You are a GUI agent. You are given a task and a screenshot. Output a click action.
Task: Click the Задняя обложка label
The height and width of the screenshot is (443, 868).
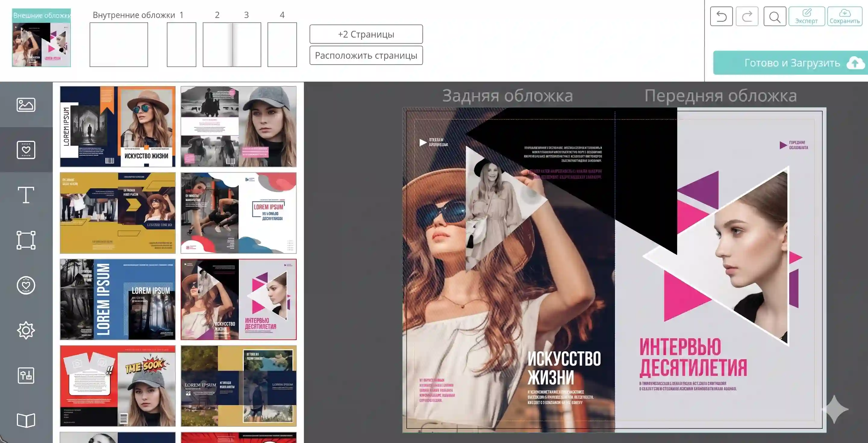(x=507, y=96)
